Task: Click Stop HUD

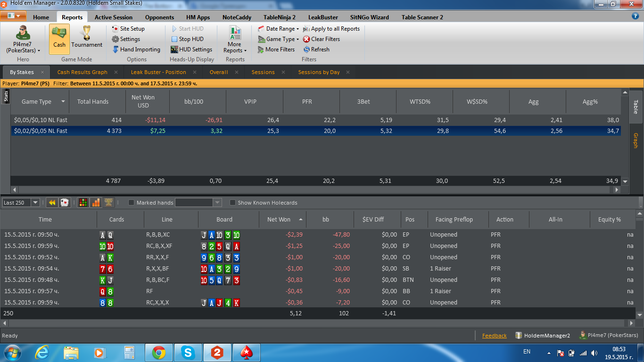Action: tap(187, 39)
